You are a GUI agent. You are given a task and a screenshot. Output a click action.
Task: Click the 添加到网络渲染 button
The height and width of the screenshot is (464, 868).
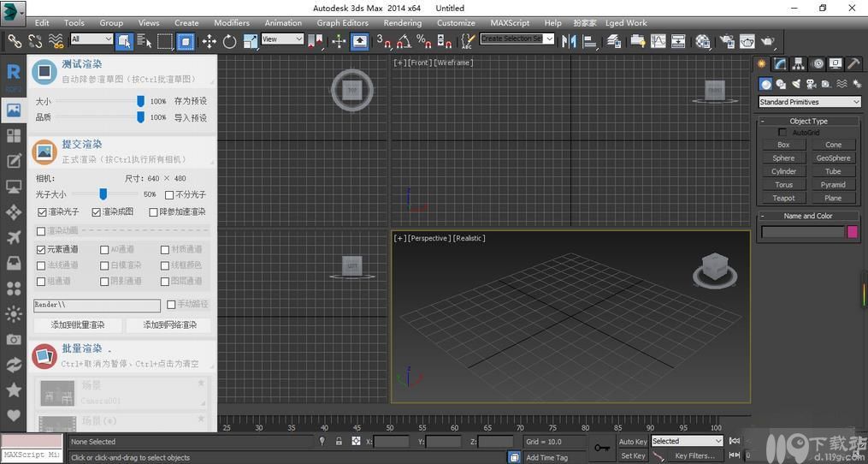coord(169,324)
